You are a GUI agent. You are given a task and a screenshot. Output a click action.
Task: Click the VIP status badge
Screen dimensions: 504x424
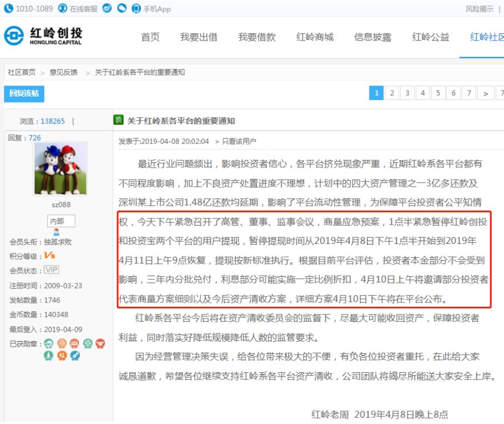click(52, 270)
